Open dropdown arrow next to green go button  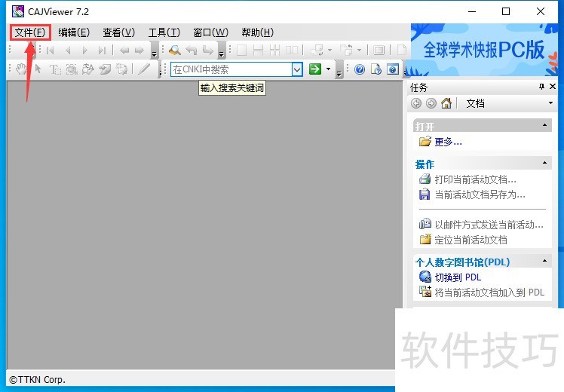(x=330, y=69)
